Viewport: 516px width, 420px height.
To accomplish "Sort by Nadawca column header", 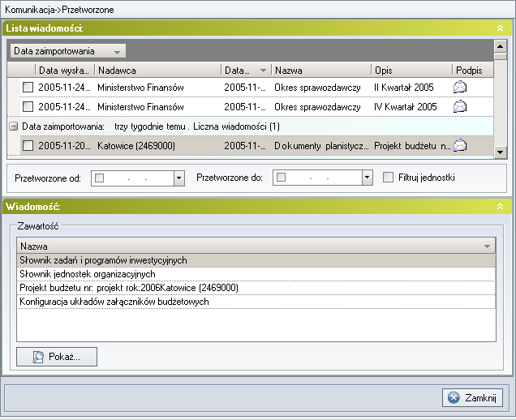I will click(158, 71).
